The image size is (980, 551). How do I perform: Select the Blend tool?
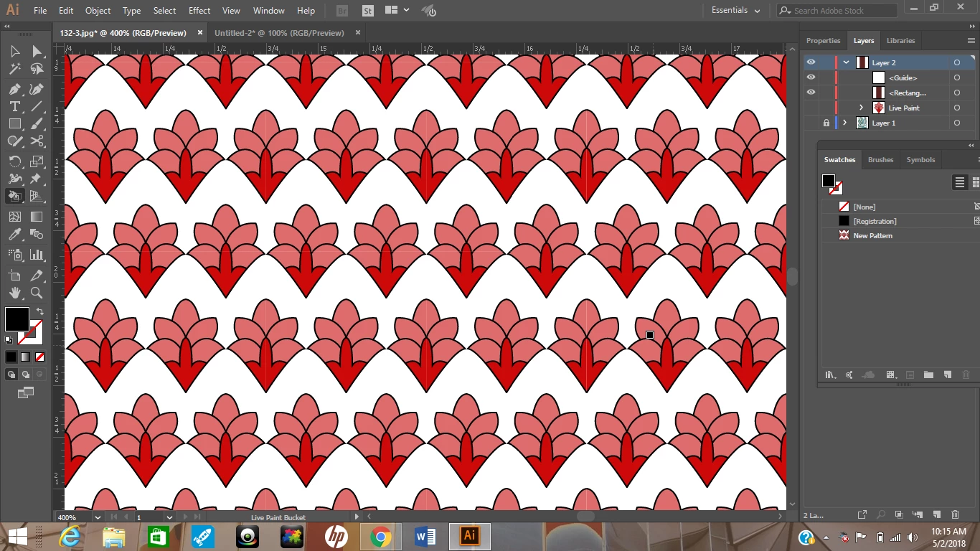tap(37, 235)
